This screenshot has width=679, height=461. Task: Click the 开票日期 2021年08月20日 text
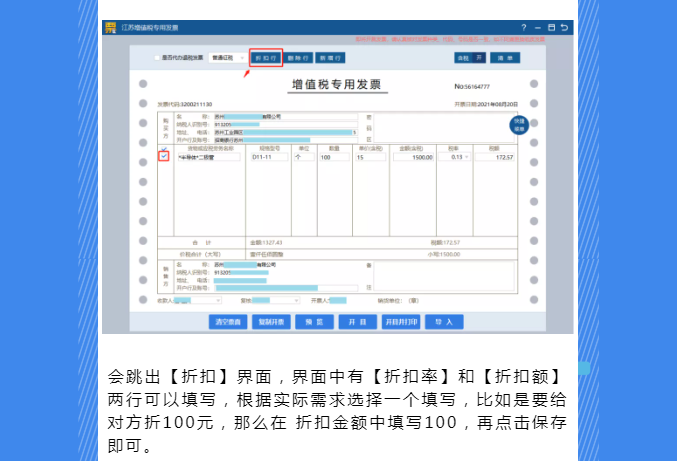click(486, 104)
